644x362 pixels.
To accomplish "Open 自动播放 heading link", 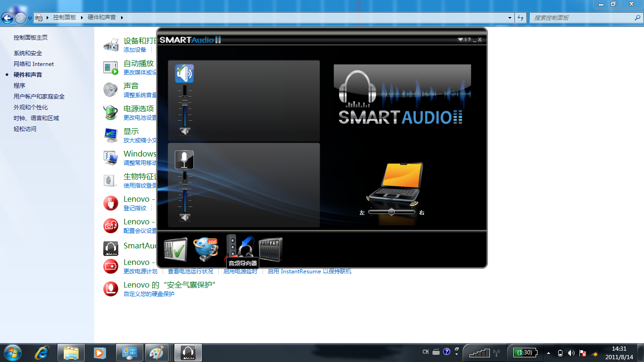I will [x=139, y=63].
